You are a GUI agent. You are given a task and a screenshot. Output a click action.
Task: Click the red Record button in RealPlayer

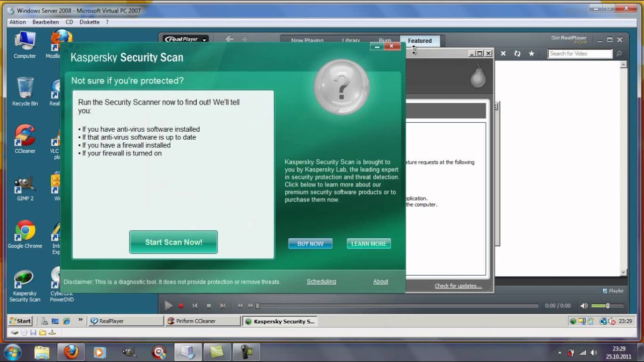pyautogui.click(x=181, y=306)
